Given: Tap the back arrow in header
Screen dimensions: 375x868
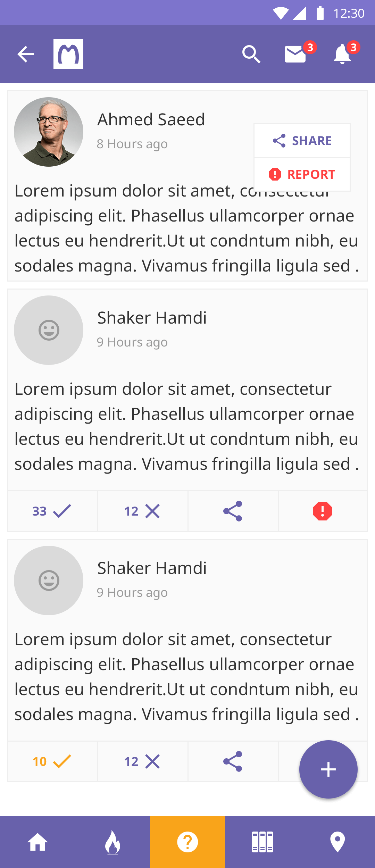Looking at the screenshot, I should click(26, 55).
